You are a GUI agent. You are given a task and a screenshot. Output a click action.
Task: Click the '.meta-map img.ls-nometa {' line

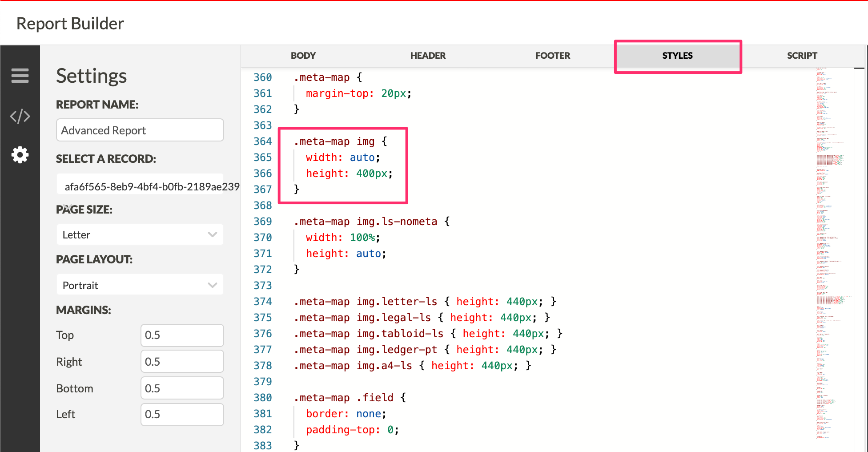tap(371, 222)
